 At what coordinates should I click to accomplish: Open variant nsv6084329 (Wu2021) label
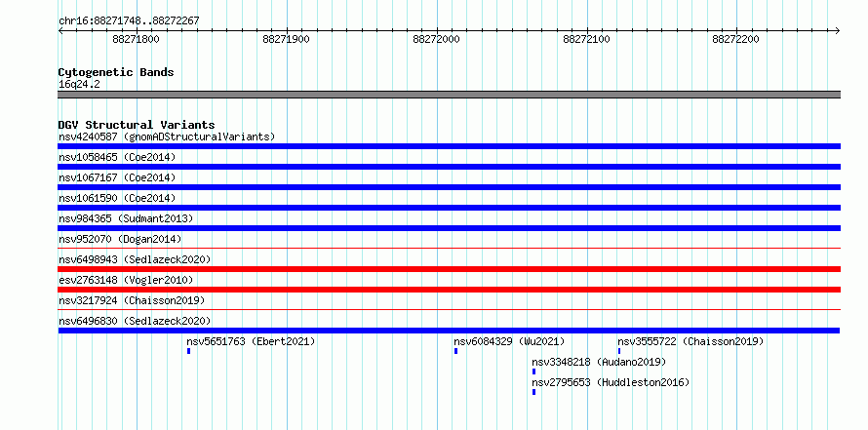509,341
